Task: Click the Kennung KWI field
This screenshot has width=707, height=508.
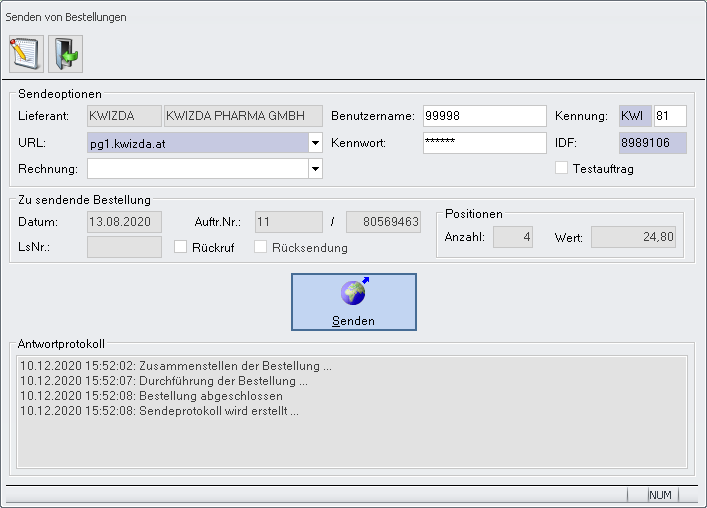Action: [635, 116]
